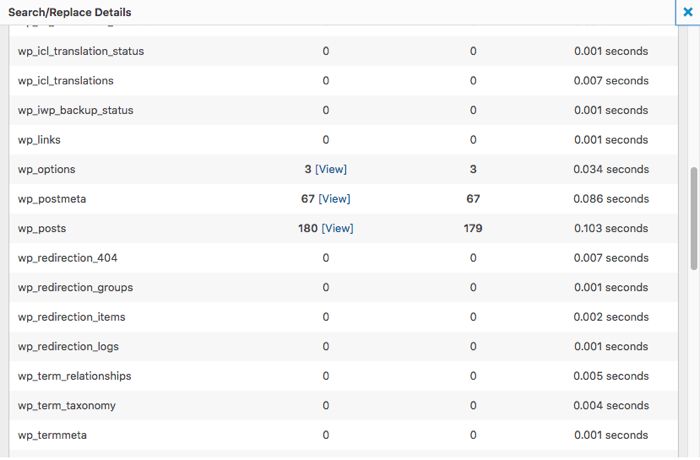Select the wp_iwp_backup_status row

(x=75, y=110)
